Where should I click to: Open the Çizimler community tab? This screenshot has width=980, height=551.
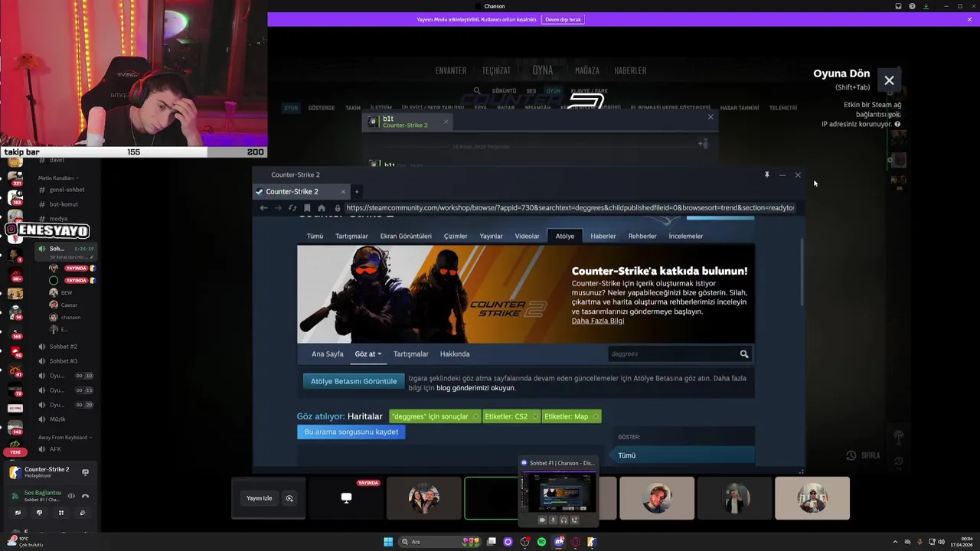(x=456, y=236)
